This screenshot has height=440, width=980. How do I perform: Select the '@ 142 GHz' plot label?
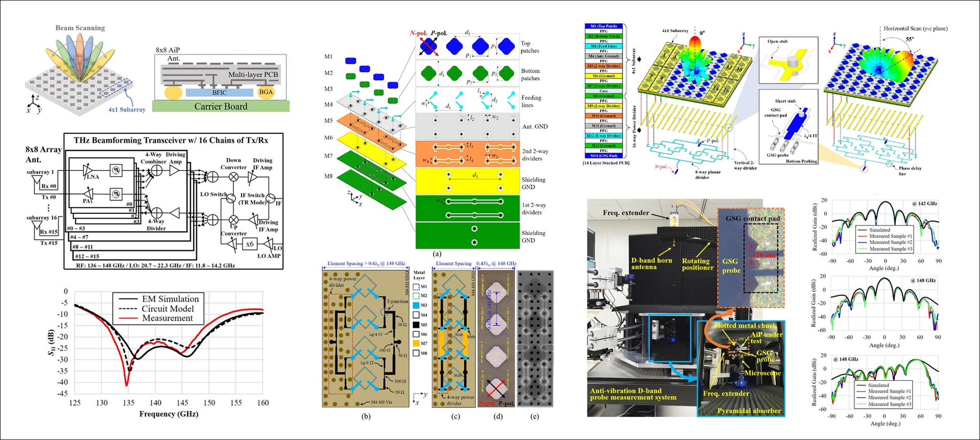coord(923,203)
